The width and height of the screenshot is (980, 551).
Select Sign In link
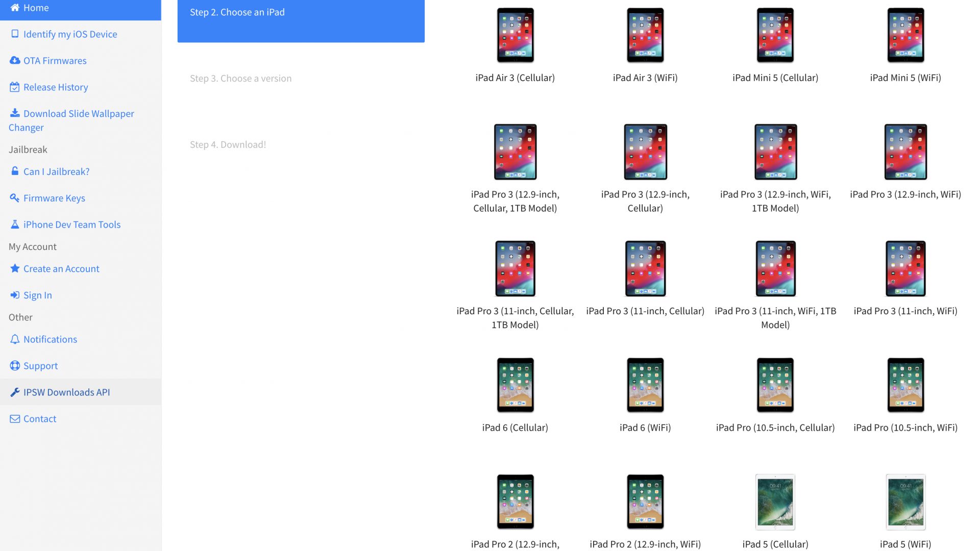click(x=37, y=295)
